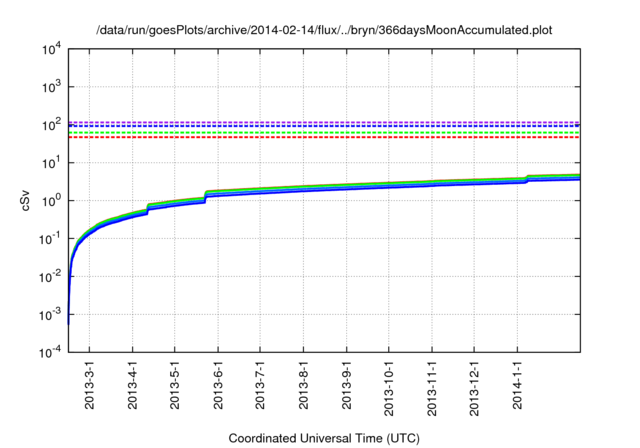640x448 pixels.
Task: Click the 10^-4 y-axis tick label
Action: coord(49,353)
